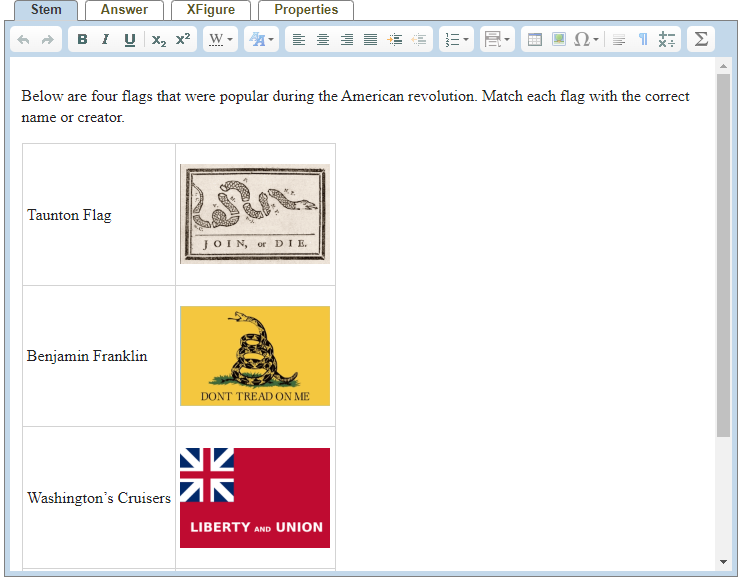
Task: Click the Washington's Cruisers cell text
Action: click(x=99, y=498)
